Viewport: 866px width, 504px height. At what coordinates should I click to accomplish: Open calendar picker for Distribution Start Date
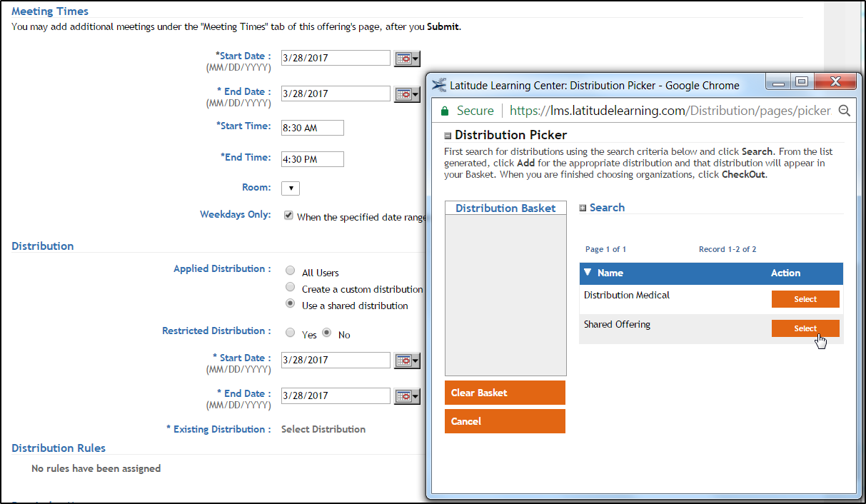[x=407, y=361]
